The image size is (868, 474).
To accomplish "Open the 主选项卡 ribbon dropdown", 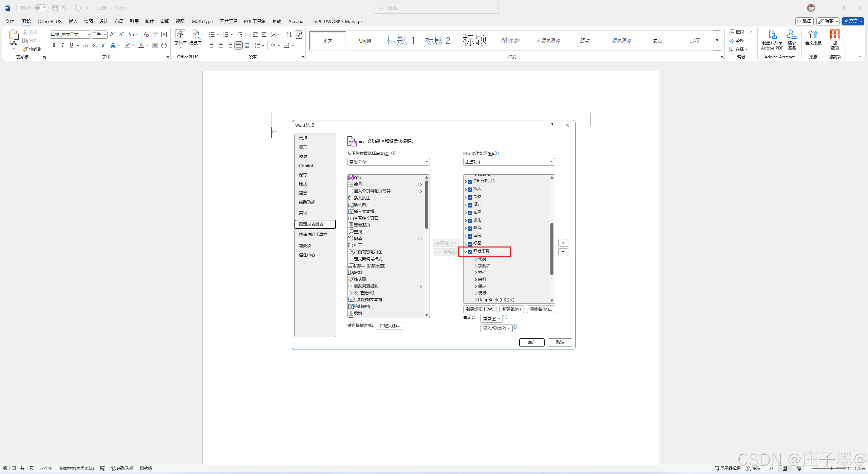I will tap(509, 162).
